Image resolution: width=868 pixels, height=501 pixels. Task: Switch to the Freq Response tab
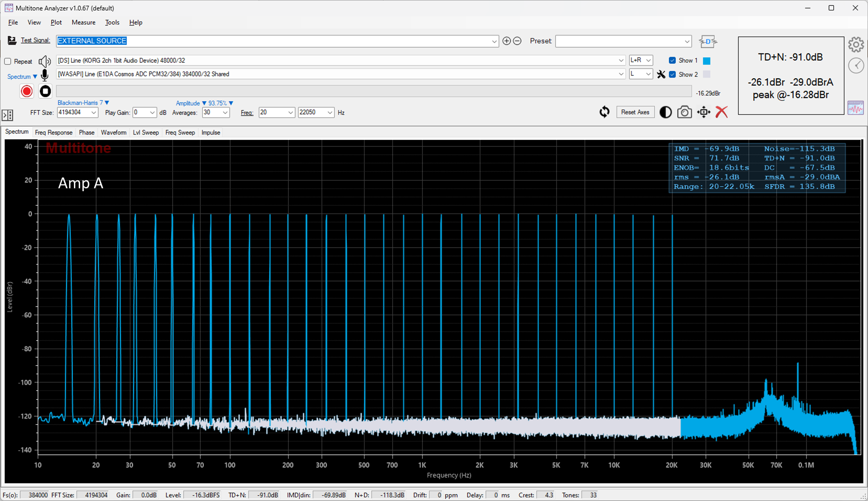[53, 132]
